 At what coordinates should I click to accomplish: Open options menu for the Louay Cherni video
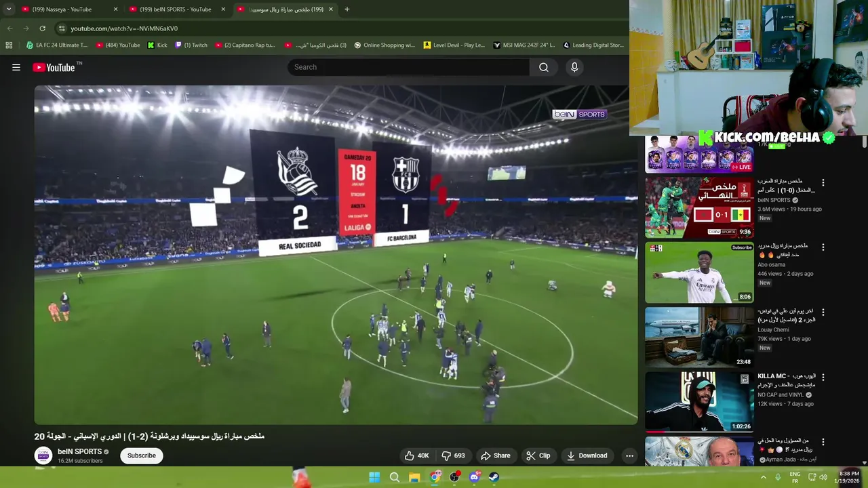click(x=823, y=312)
